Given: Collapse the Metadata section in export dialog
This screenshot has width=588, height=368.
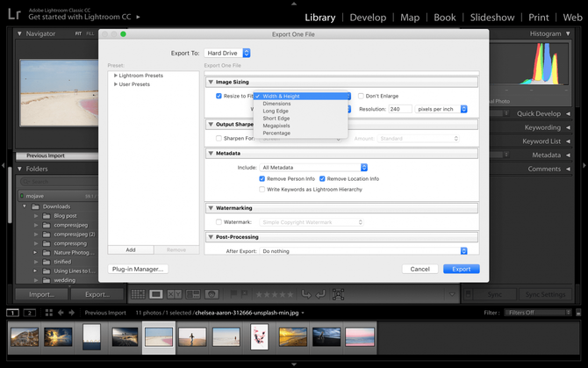Looking at the screenshot, I should (x=211, y=153).
